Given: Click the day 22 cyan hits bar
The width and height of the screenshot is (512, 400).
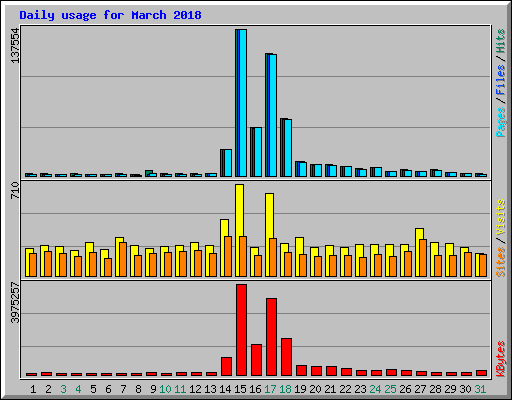Looking at the screenshot, I should point(348,172).
